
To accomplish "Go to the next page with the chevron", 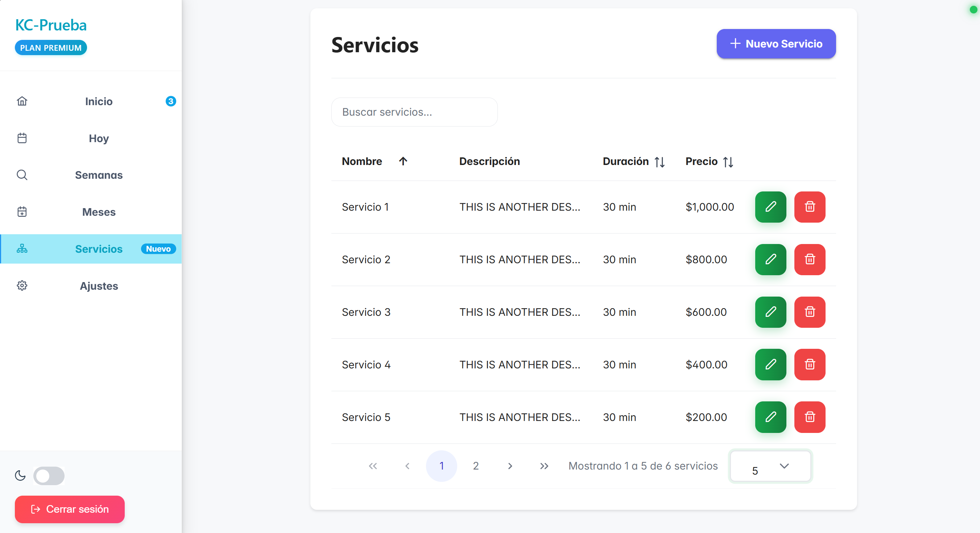I will [510, 466].
